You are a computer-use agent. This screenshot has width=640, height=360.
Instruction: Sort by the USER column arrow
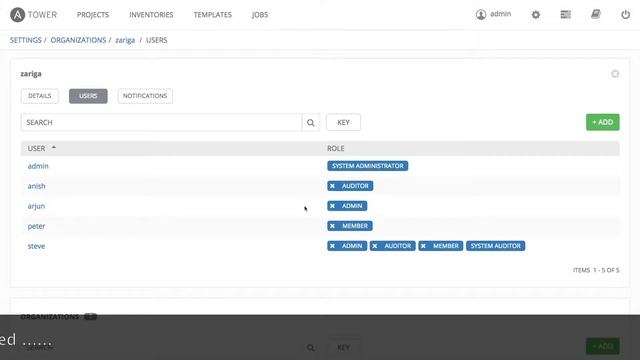point(54,148)
